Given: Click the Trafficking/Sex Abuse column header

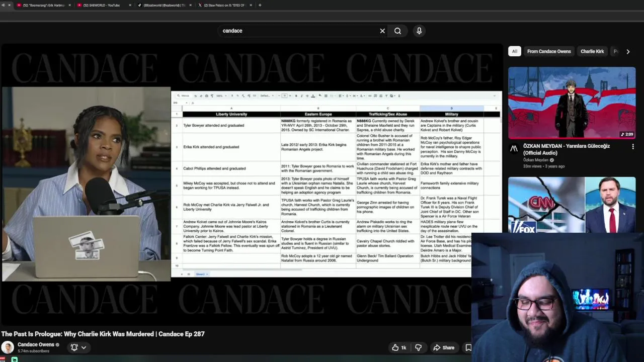Looking at the screenshot, I should pyautogui.click(x=387, y=114).
